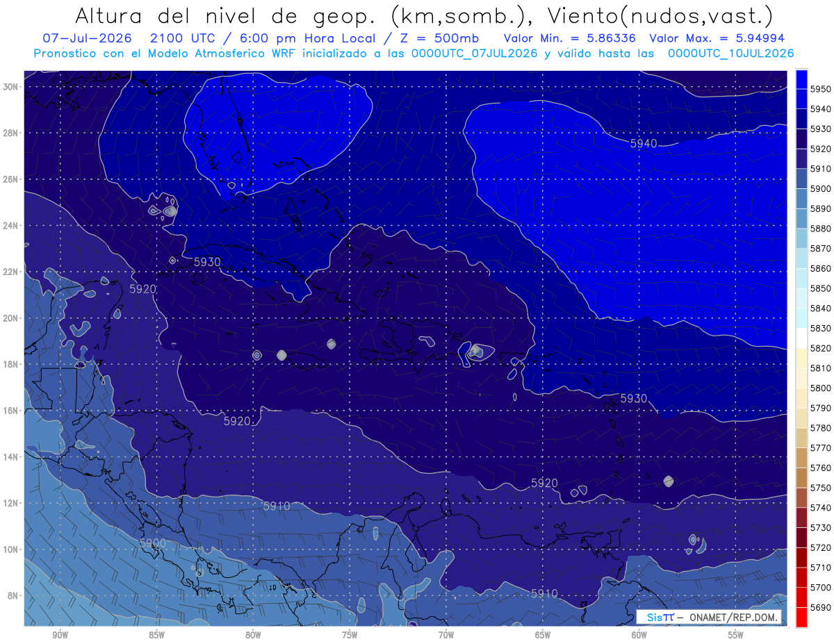Click the 26N latitude axis label
Image resolution: width=834 pixels, height=644 pixels.
pos(10,179)
